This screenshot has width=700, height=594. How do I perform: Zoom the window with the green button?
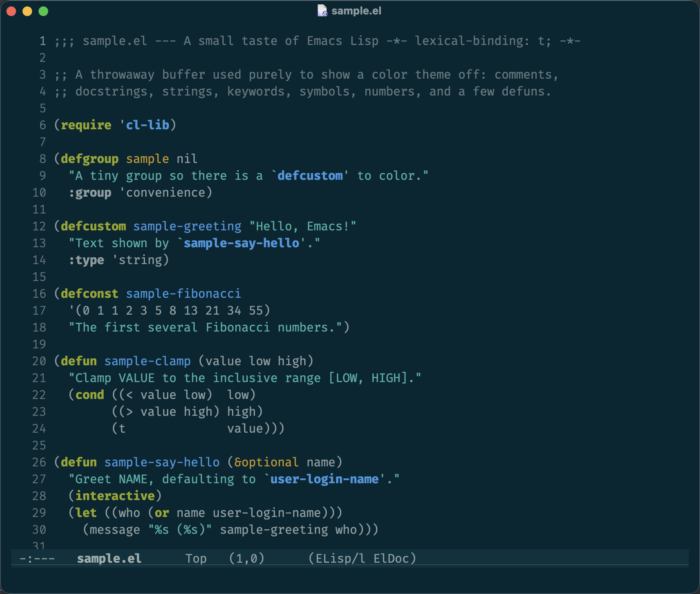(x=43, y=11)
